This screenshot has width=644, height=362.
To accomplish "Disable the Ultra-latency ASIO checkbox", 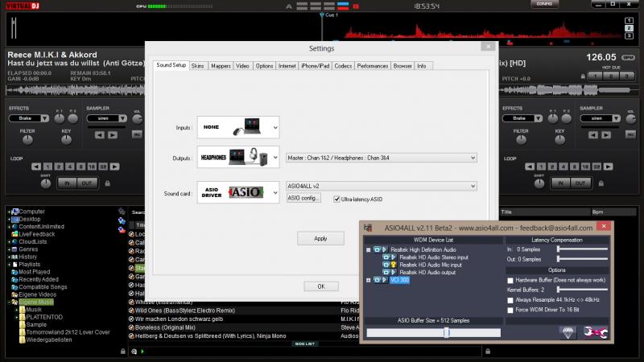I will coord(336,198).
